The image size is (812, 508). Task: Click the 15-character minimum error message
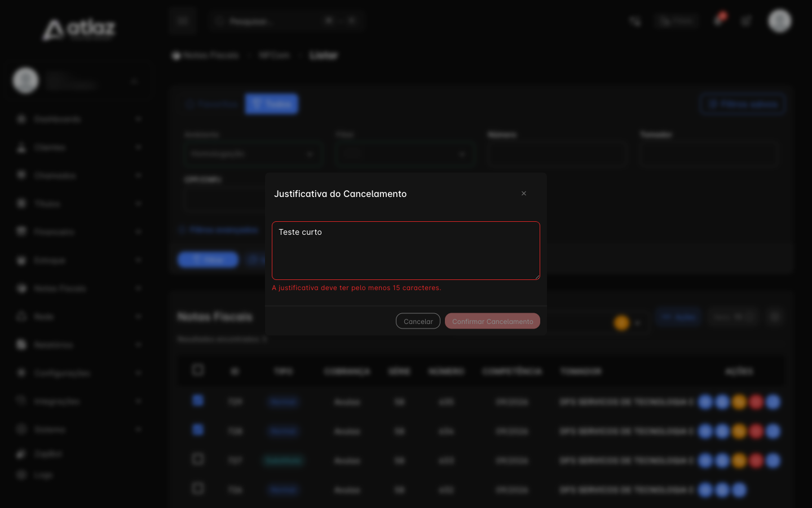pyautogui.click(x=356, y=288)
